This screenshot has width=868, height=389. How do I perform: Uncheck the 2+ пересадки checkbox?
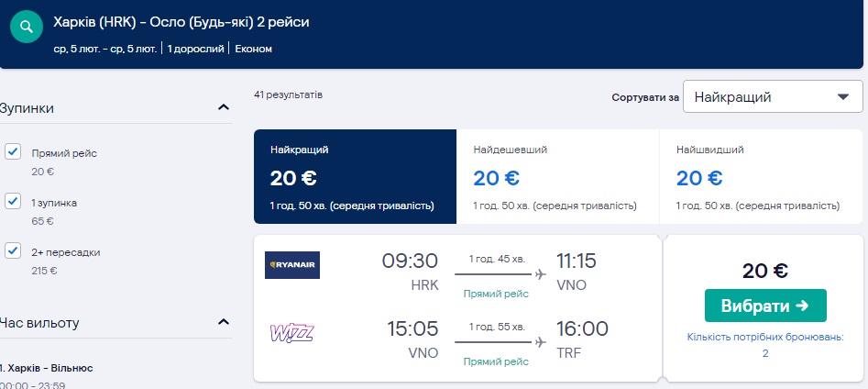click(x=13, y=250)
